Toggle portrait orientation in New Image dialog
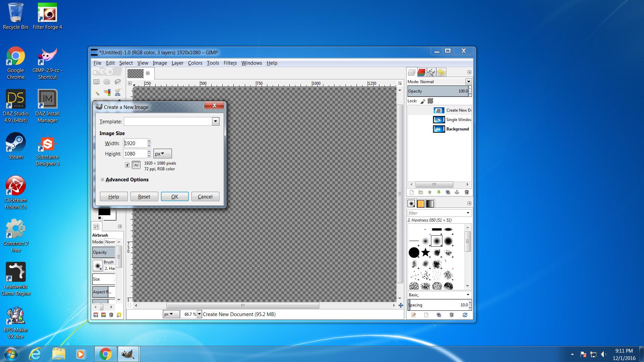This screenshot has height=362, width=644. (x=127, y=165)
